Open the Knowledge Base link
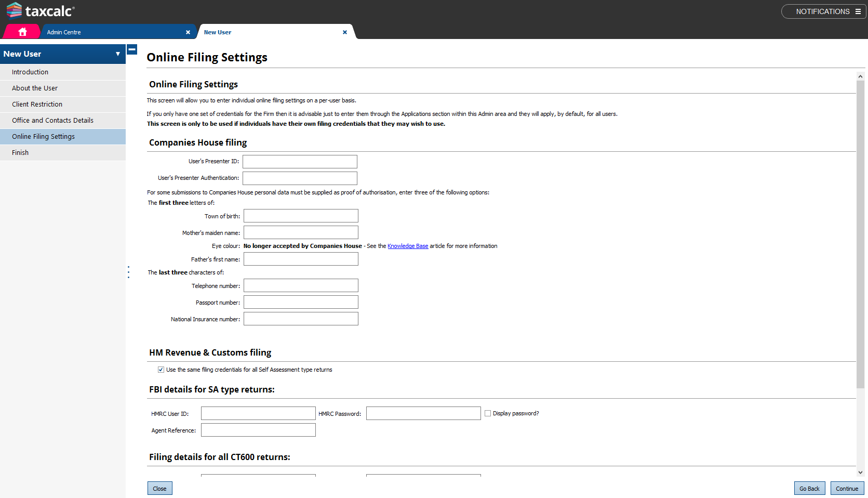Image resolution: width=868 pixels, height=498 pixels. point(408,245)
